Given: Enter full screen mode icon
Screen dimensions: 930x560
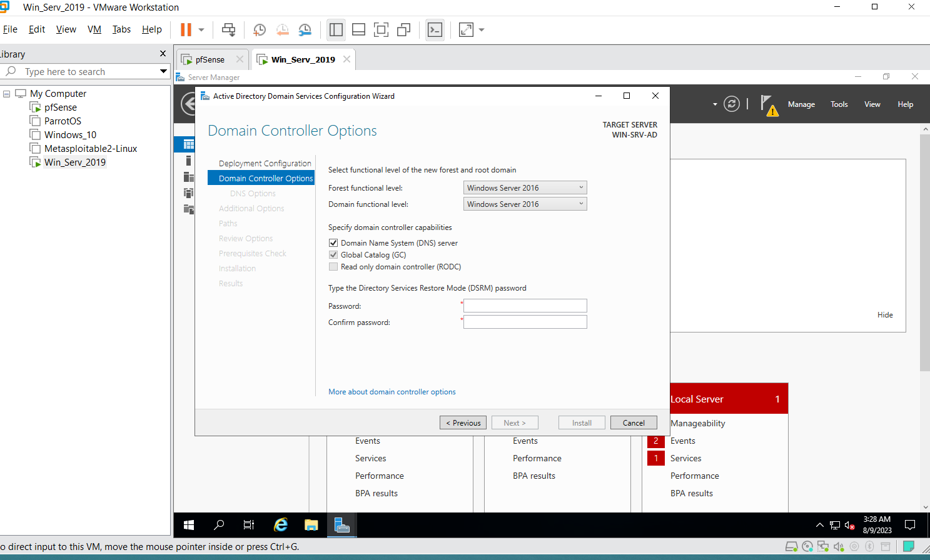Looking at the screenshot, I should click(381, 29).
